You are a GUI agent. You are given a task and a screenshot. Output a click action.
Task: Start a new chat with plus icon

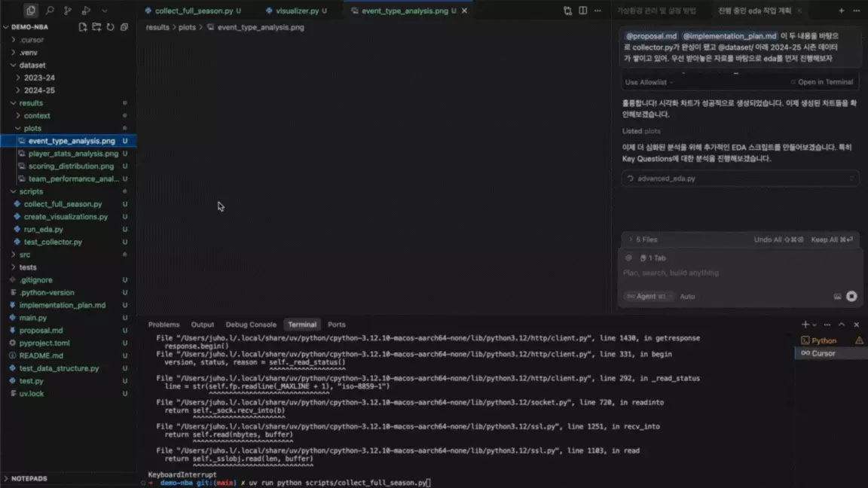pyautogui.click(x=842, y=11)
